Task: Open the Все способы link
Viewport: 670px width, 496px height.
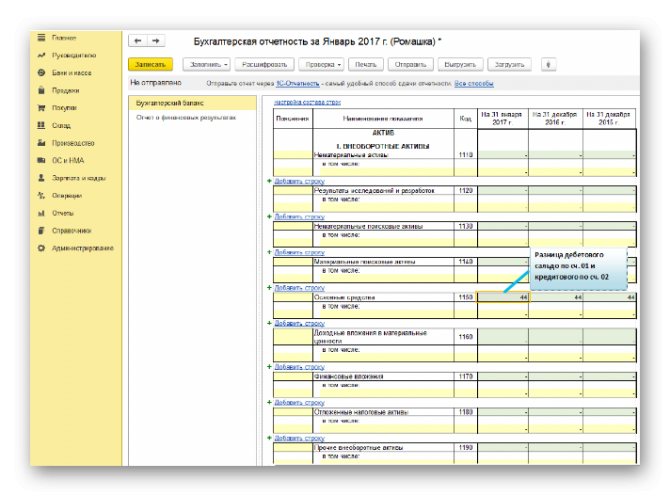Action: [474, 84]
